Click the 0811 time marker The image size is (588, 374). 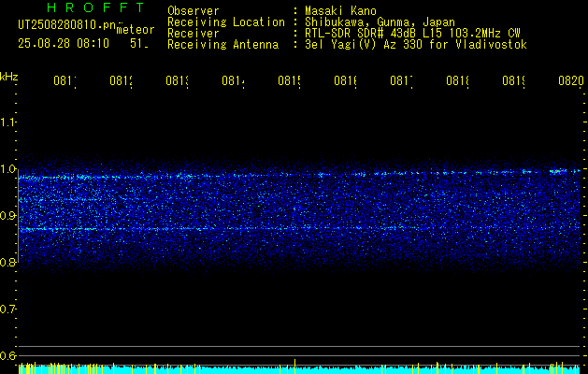pos(65,80)
